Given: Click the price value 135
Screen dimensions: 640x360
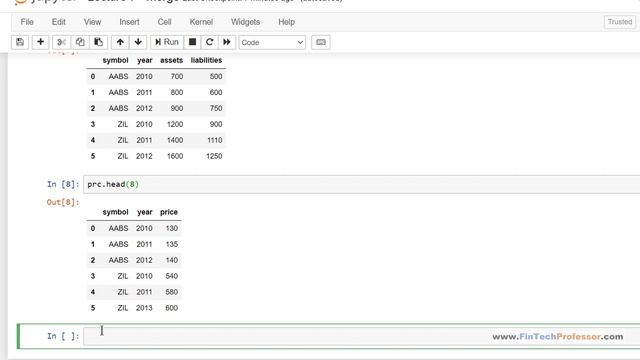Looking at the screenshot, I should (x=171, y=244).
